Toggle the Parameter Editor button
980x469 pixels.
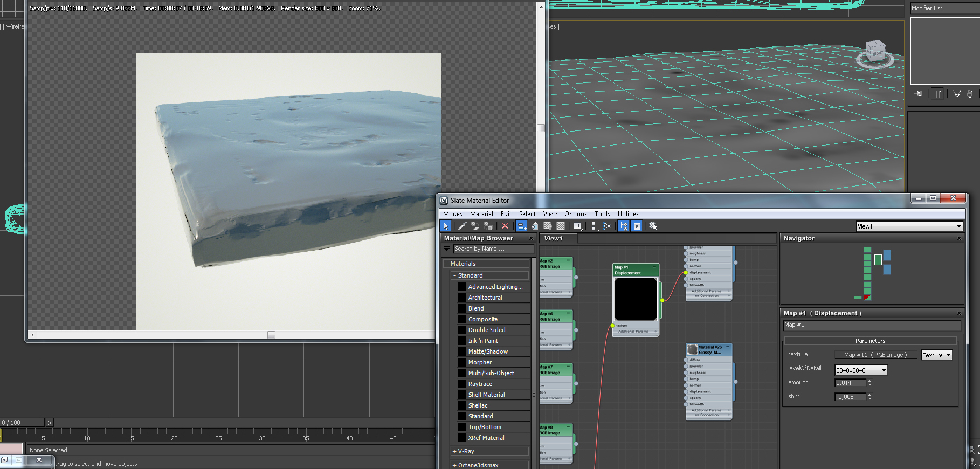coord(637,226)
